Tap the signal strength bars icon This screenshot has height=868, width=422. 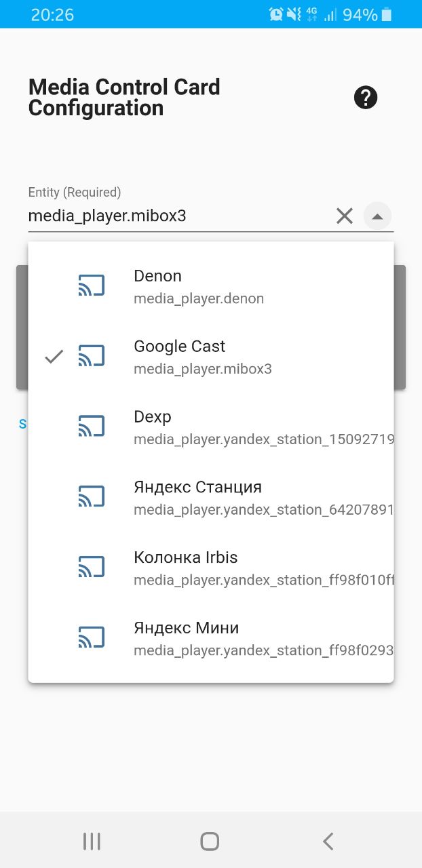330,14
